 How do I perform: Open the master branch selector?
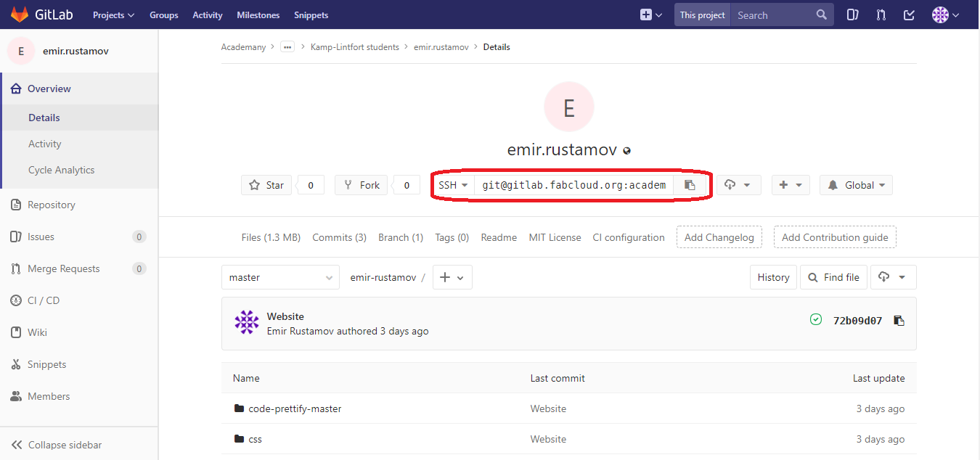pos(280,277)
